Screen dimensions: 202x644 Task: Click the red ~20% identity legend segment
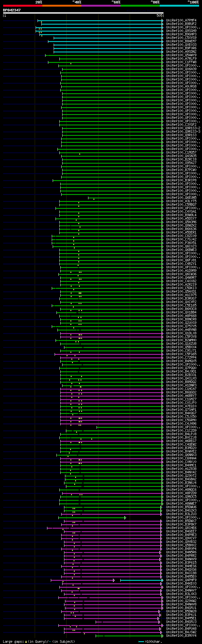(x=22, y=6)
